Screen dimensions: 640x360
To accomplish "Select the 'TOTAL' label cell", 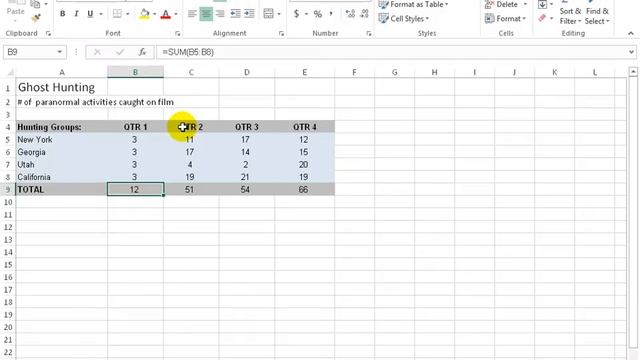I will tap(62, 189).
